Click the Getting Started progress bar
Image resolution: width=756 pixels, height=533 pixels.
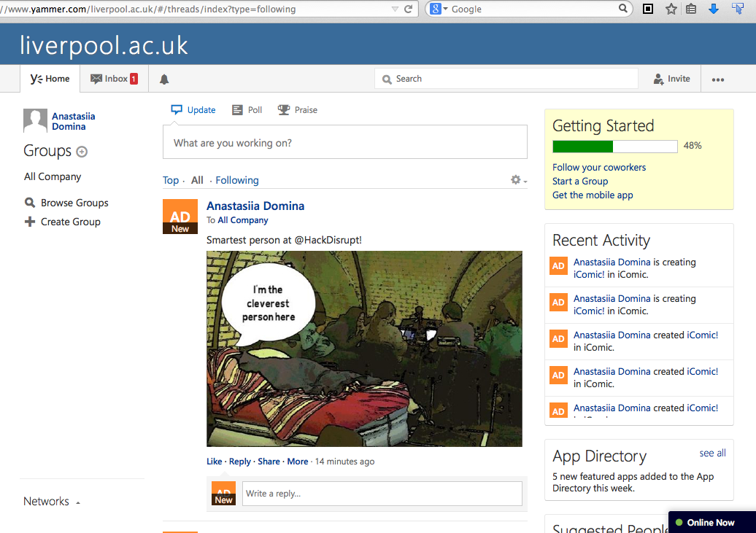pos(614,146)
